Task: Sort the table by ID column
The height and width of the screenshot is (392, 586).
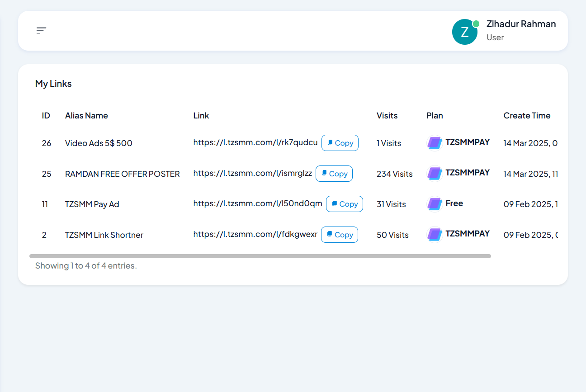Action: (46, 115)
